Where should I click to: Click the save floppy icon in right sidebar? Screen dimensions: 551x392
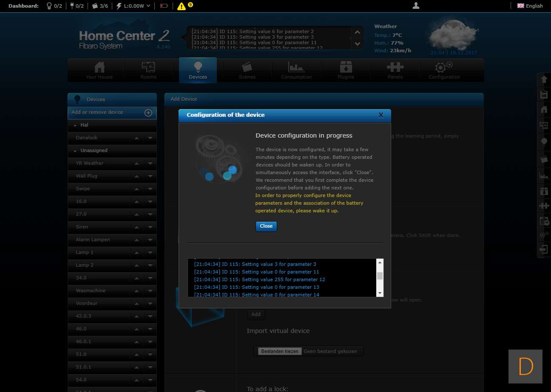coord(544,94)
